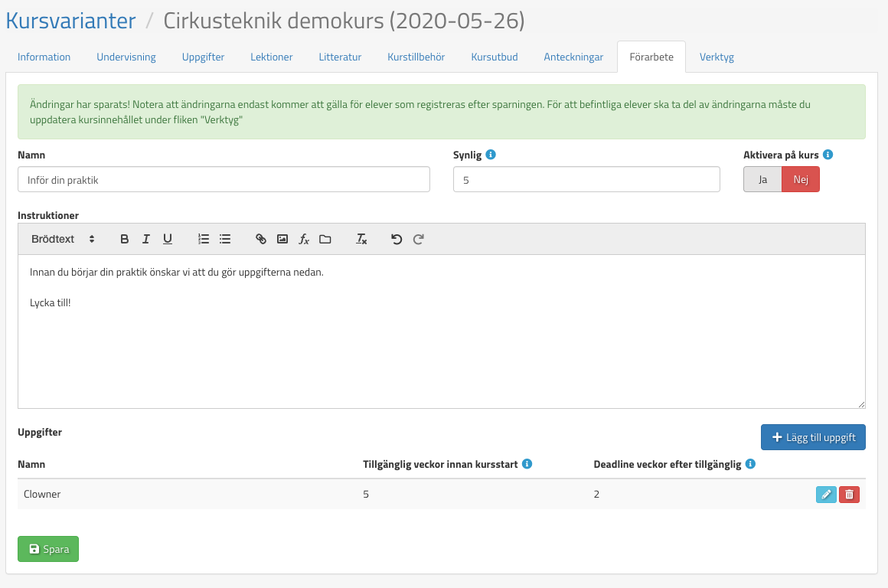The width and height of the screenshot is (888, 588).
Task: Open the Brödtext paragraph style dropdown
Action: pyautogui.click(x=63, y=239)
